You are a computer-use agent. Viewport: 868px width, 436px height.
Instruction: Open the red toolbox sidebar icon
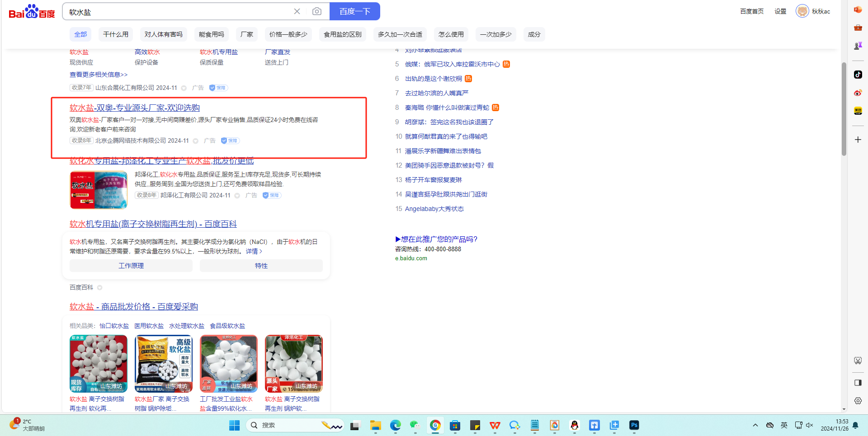point(858,28)
